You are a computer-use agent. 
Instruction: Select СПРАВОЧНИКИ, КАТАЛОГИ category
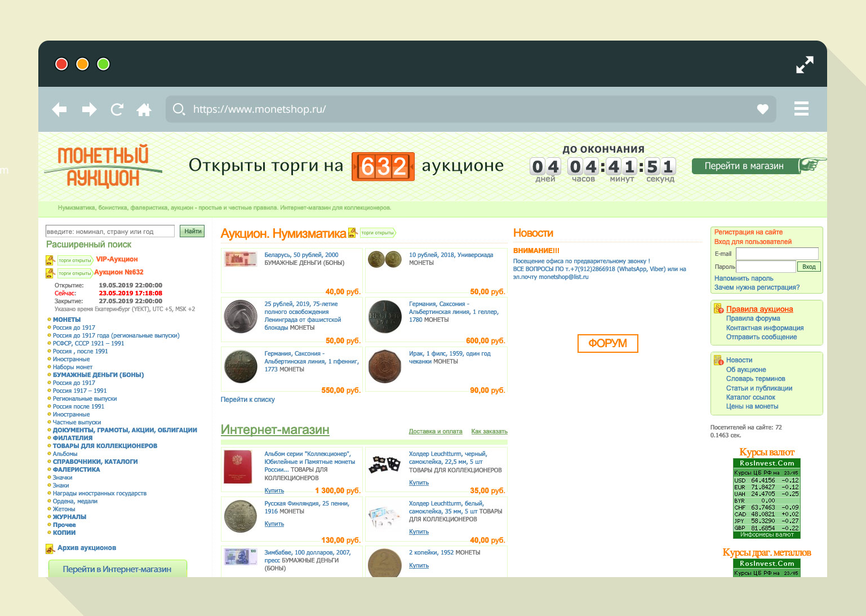point(95,462)
